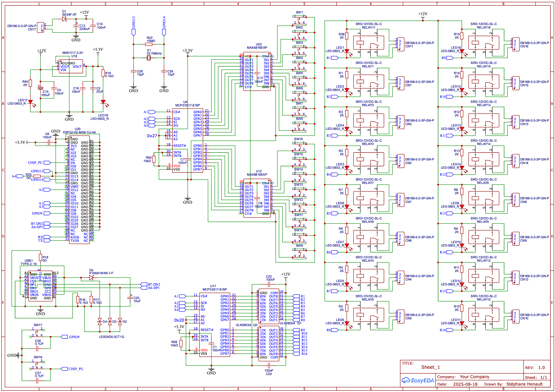Image resolution: width=555 pixels, height=392 pixels.
Task: Click the CHIP_PU net flag beside SW18
Action: point(64,369)
